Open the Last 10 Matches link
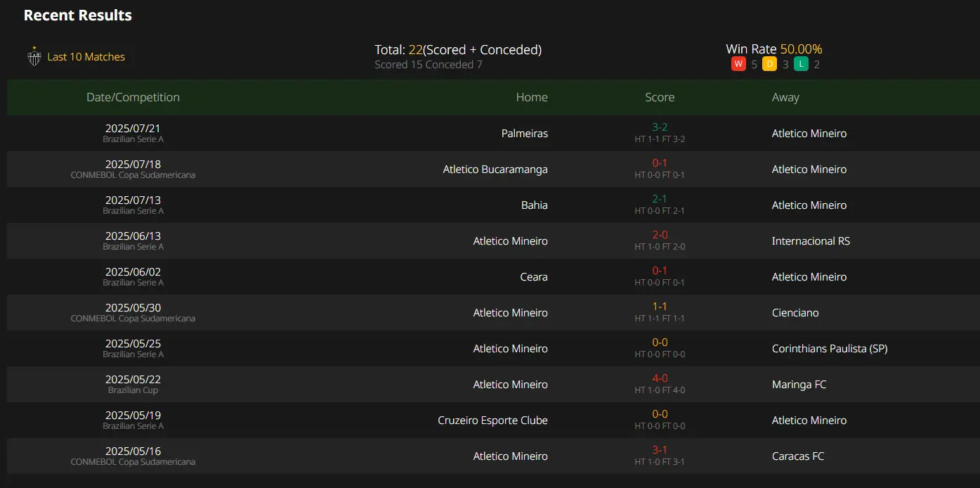This screenshot has width=980, height=488. click(x=86, y=57)
